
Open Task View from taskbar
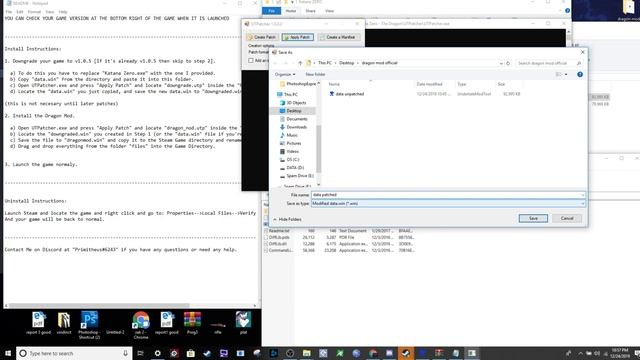(140, 353)
